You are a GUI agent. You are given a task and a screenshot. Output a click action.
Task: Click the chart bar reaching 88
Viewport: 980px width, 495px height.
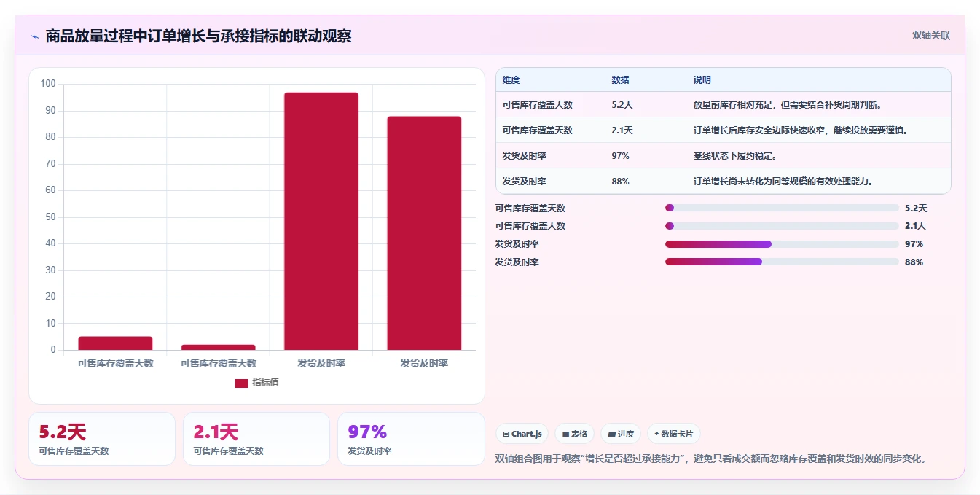pyautogui.click(x=424, y=233)
